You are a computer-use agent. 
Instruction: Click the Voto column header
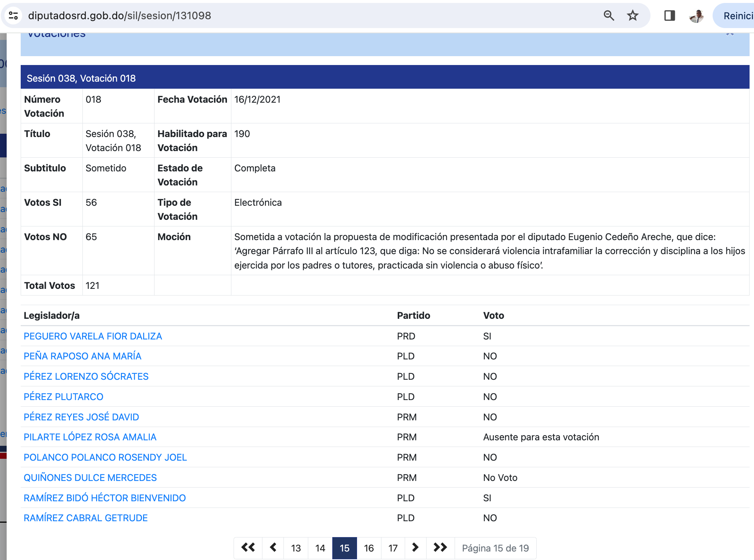(494, 315)
